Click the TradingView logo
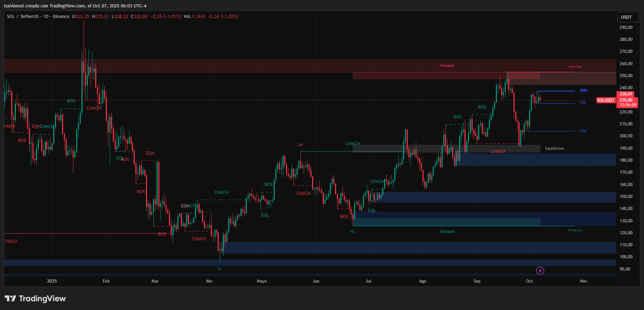 [x=35, y=299]
